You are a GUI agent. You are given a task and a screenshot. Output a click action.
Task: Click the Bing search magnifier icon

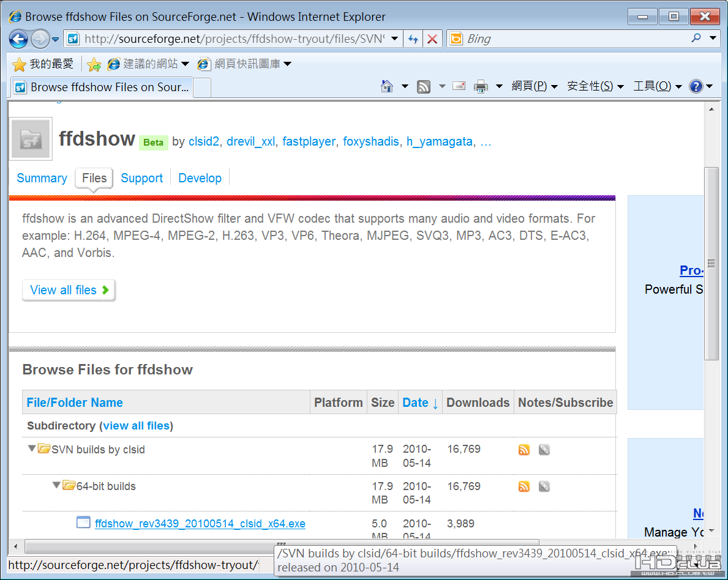pos(696,38)
